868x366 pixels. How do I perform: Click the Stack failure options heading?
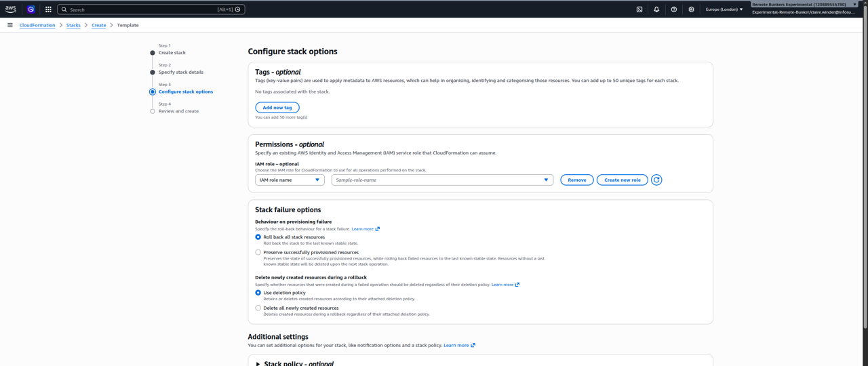(x=288, y=209)
